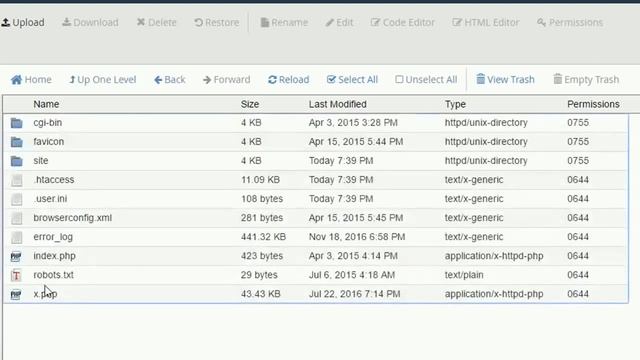This screenshot has height=360, width=640.
Task: Open the HTML Editor
Action: (486, 22)
